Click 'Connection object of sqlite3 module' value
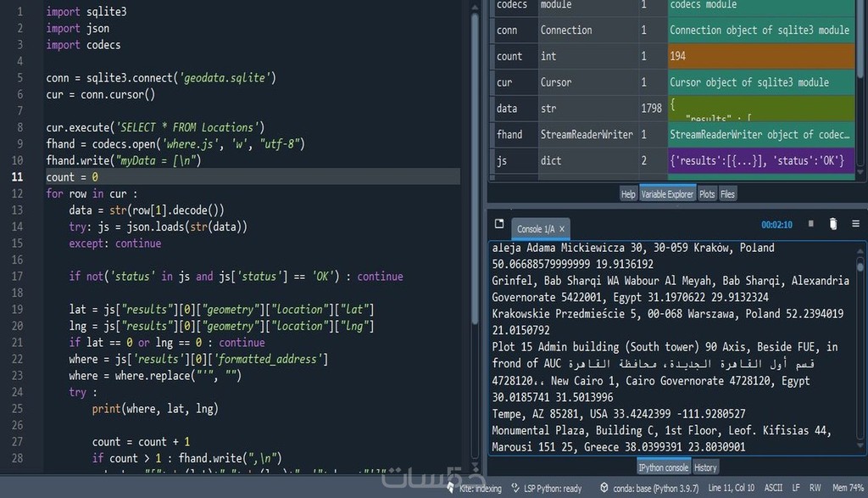This screenshot has height=498, width=868. point(761,30)
